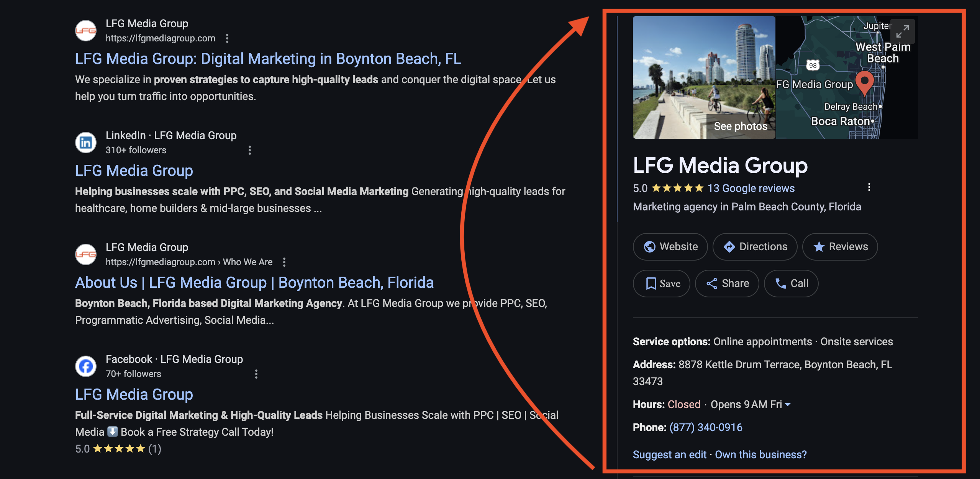Open the LinkedIn LFG Media Group title link
This screenshot has width=980, height=479.
[134, 171]
